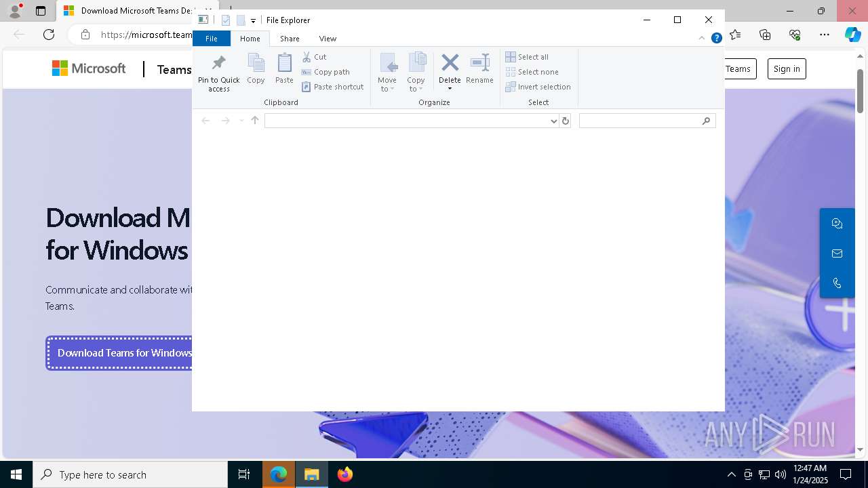868x488 pixels.
Task: Go up one folder level
Action: [255, 121]
